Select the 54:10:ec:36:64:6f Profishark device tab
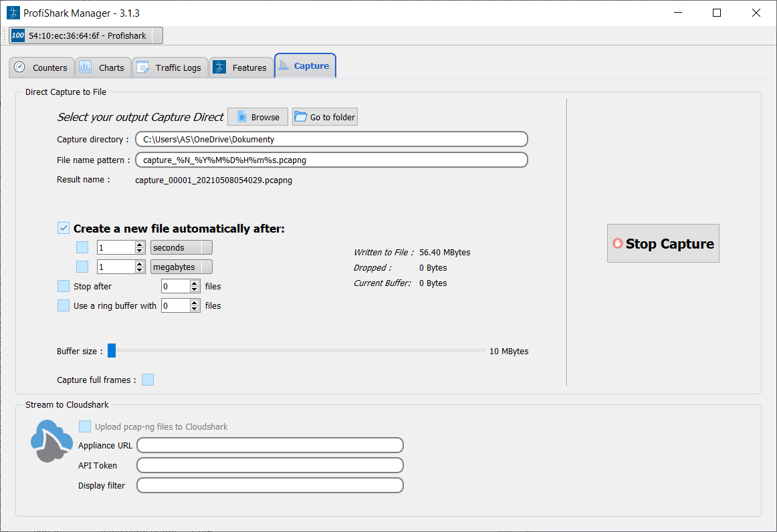The image size is (777, 532). 86,35
